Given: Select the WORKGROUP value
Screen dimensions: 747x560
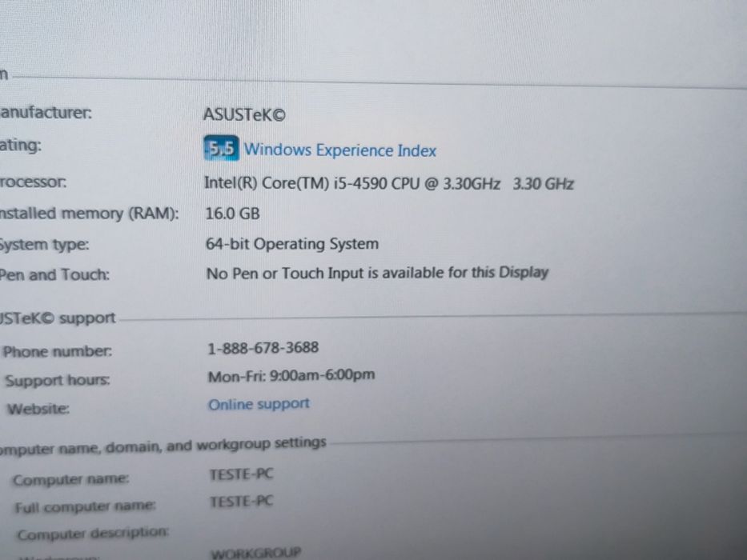Looking at the screenshot, I should point(256,554).
